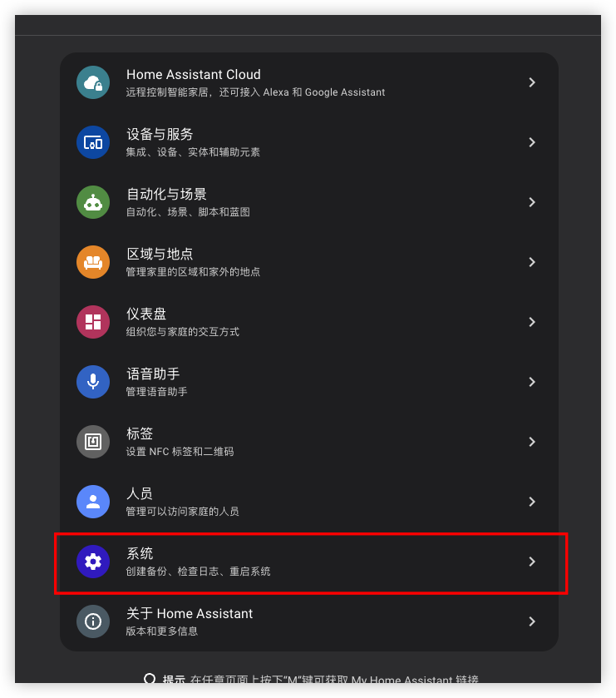Click the 人员 person icon
Image resolution: width=616 pixels, height=698 pixels.
pos(93,502)
